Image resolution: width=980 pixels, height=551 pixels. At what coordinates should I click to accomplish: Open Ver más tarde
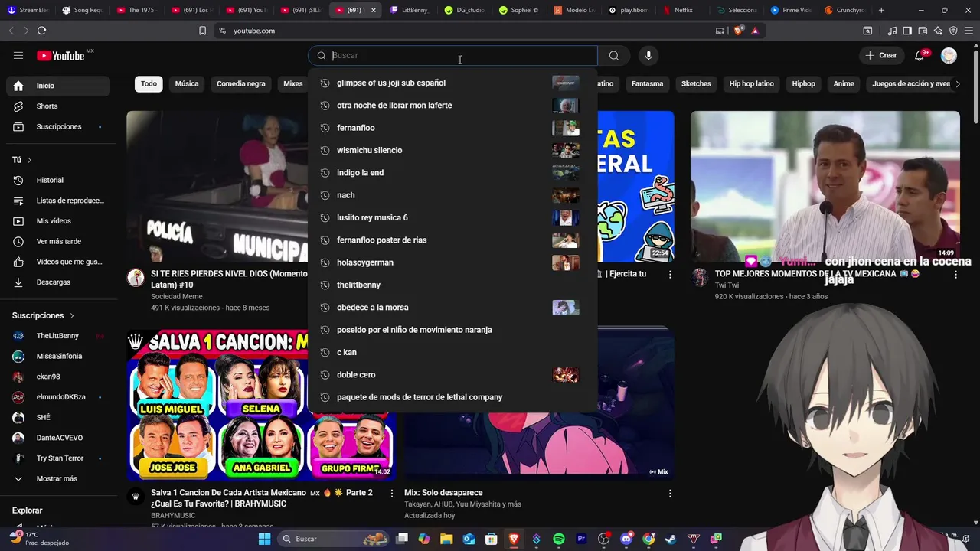tap(58, 241)
